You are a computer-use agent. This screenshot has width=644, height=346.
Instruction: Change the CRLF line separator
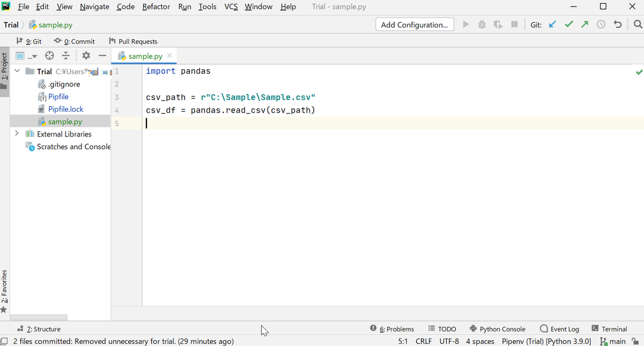pyautogui.click(x=423, y=341)
